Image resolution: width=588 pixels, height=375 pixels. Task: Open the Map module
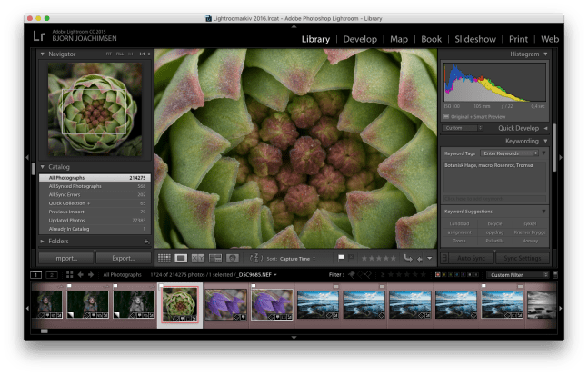pyautogui.click(x=399, y=39)
